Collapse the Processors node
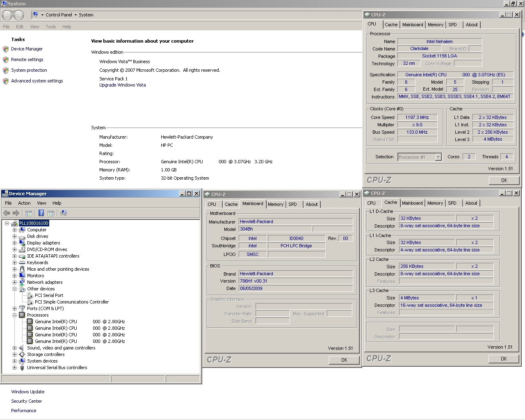This screenshot has width=525, height=420. point(14,315)
